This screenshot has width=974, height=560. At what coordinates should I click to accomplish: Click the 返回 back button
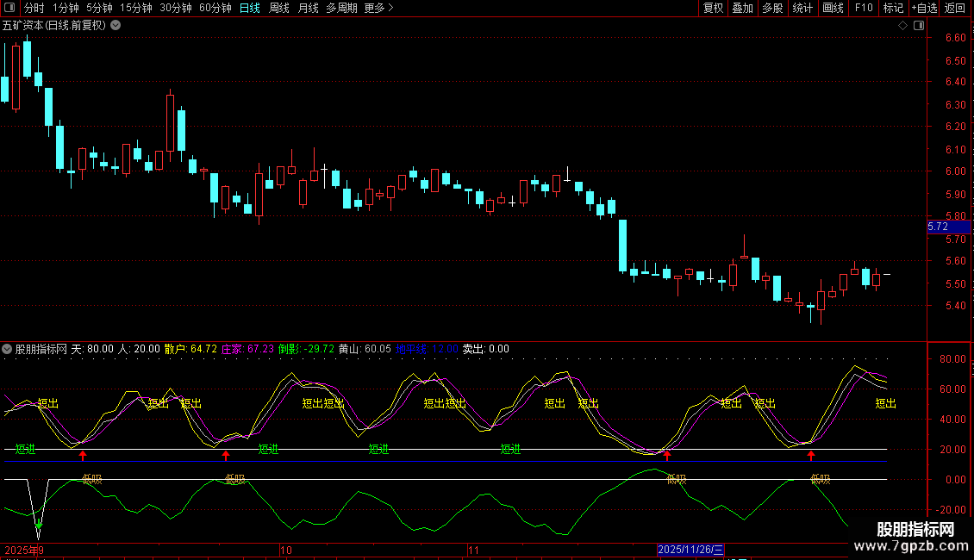pyautogui.click(x=955, y=8)
